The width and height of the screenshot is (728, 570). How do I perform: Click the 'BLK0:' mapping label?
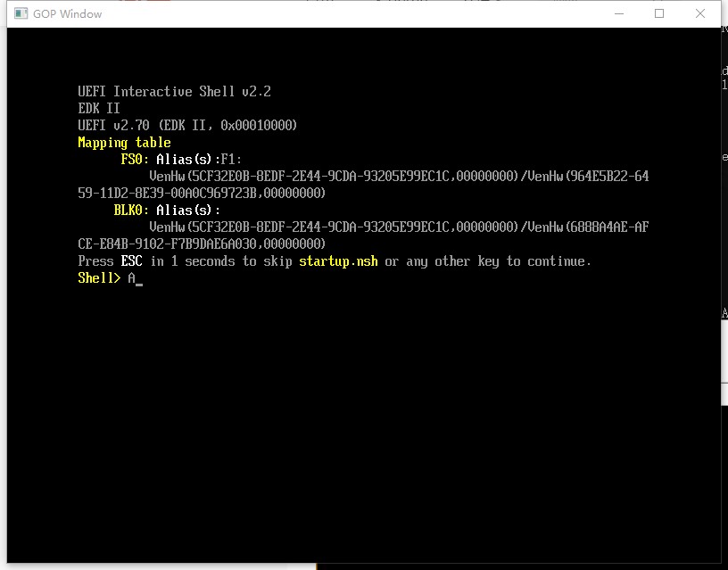pyautogui.click(x=131, y=211)
